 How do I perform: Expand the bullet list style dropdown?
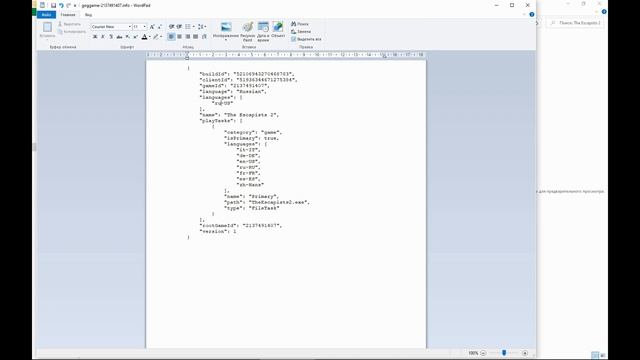(x=193, y=27)
